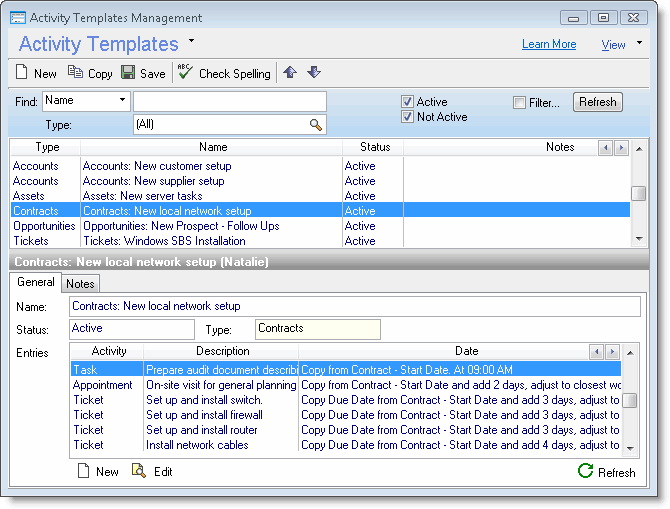This screenshot has width=670, height=509.
Task: Click the magnifier icon in Type field
Action: pyautogui.click(x=316, y=125)
